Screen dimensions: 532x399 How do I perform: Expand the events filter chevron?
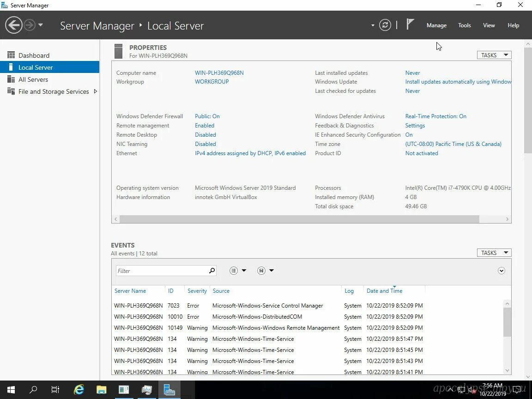[x=502, y=271]
